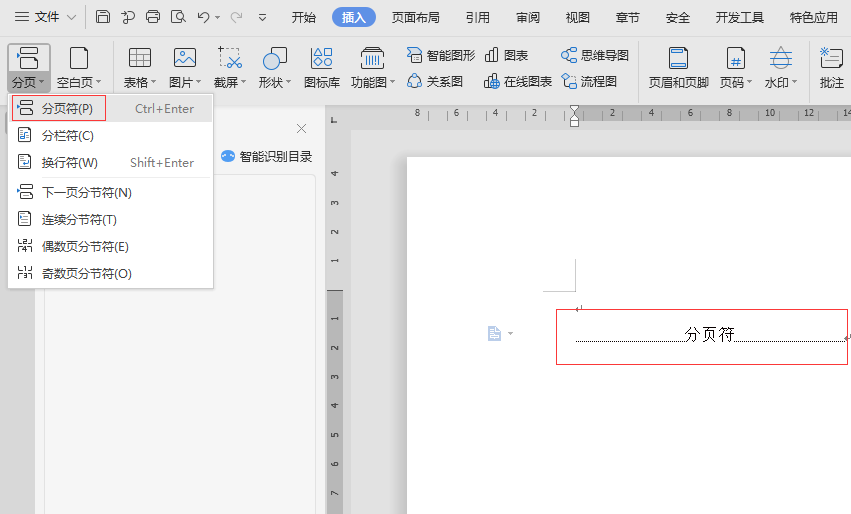Click the Undo arrow icon
This screenshot has height=514, width=851.
coord(204,17)
